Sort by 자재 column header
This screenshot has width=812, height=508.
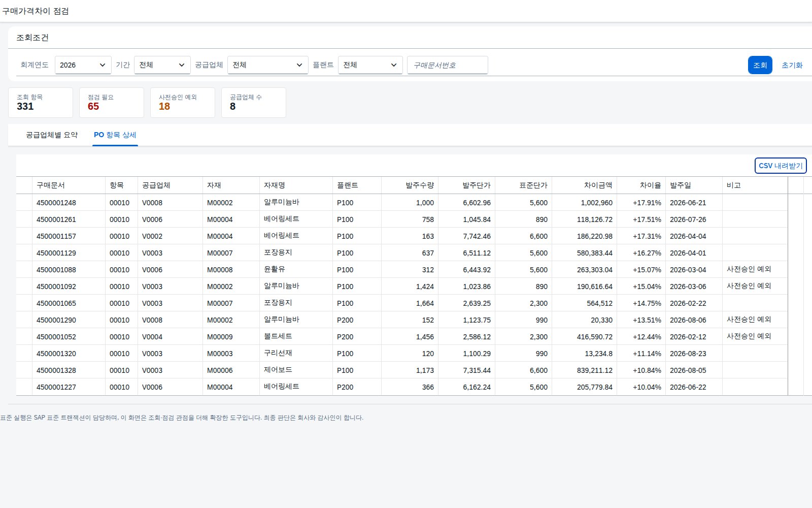[231, 185]
